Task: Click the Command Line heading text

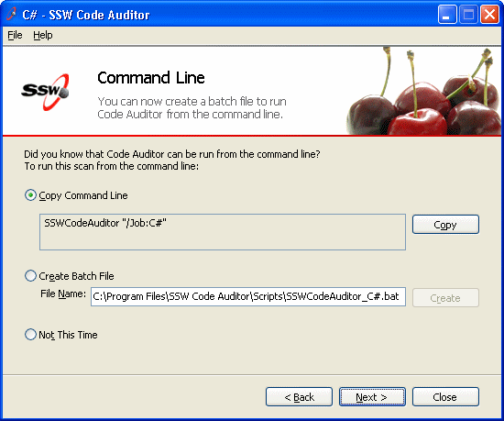Action: [x=151, y=78]
